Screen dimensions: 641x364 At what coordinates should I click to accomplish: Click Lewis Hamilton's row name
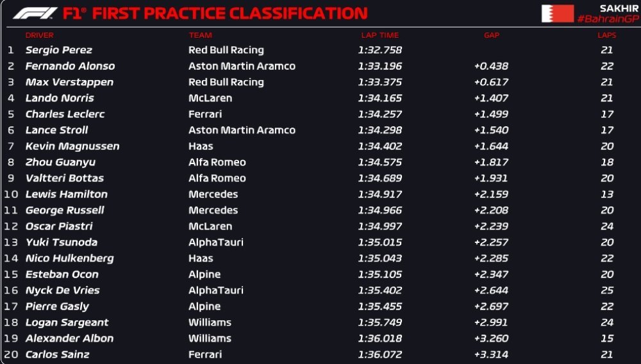[x=66, y=194]
